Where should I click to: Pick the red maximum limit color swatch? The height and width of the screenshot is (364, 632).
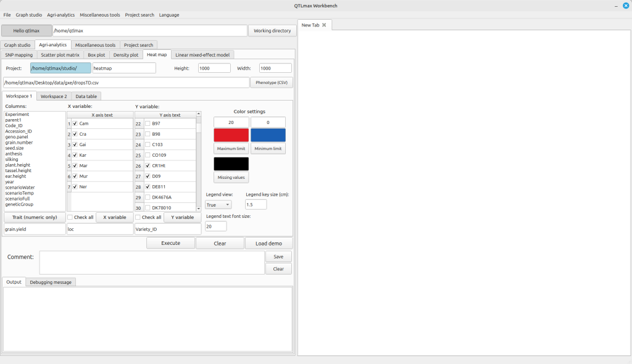231,135
